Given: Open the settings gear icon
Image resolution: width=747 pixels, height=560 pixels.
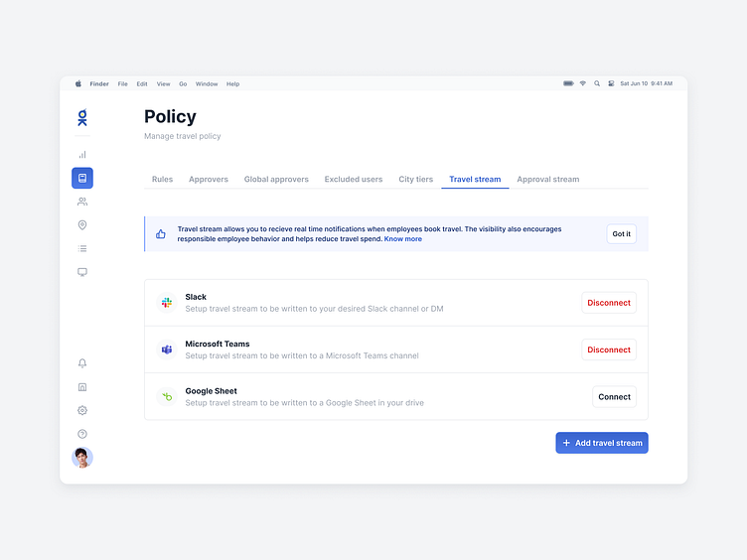Looking at the screenshot, I should pos(82,410).
